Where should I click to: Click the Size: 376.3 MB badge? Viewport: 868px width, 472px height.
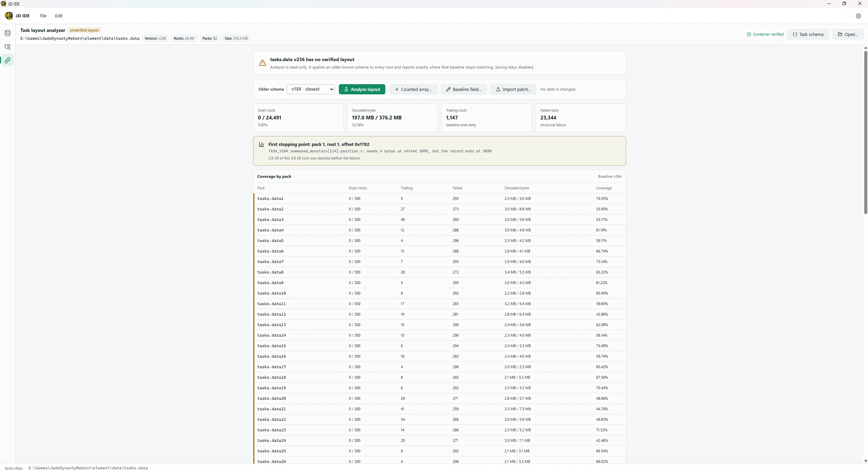click(x=236, y=38)
